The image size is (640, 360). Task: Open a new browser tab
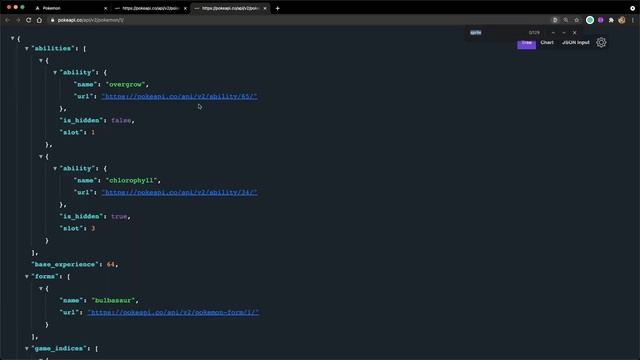pos(278,8)
